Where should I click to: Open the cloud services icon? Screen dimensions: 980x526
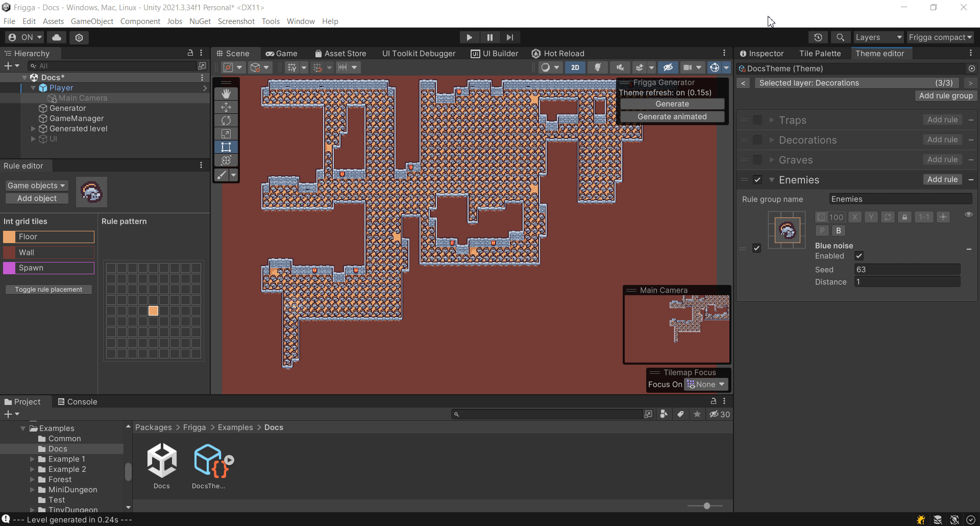click(x=57, y=37)
